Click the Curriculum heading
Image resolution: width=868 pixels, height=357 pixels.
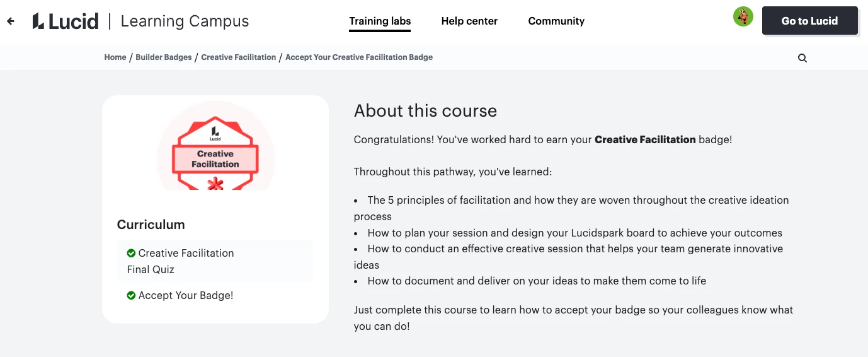(151, 225)
